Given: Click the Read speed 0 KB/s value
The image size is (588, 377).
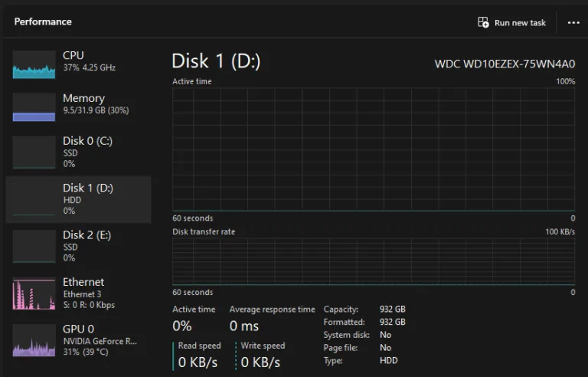Looking at the screenshot, I should [x=198, y=362].
